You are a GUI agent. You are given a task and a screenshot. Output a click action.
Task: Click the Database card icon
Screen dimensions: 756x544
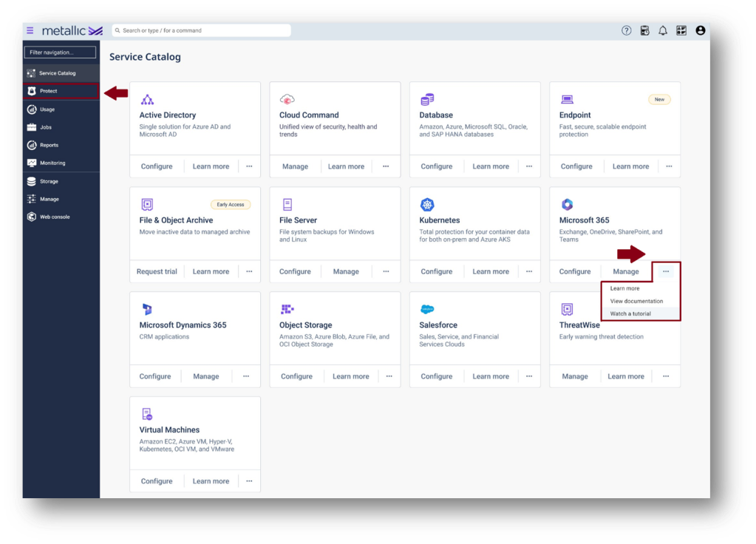click(427, 99)
